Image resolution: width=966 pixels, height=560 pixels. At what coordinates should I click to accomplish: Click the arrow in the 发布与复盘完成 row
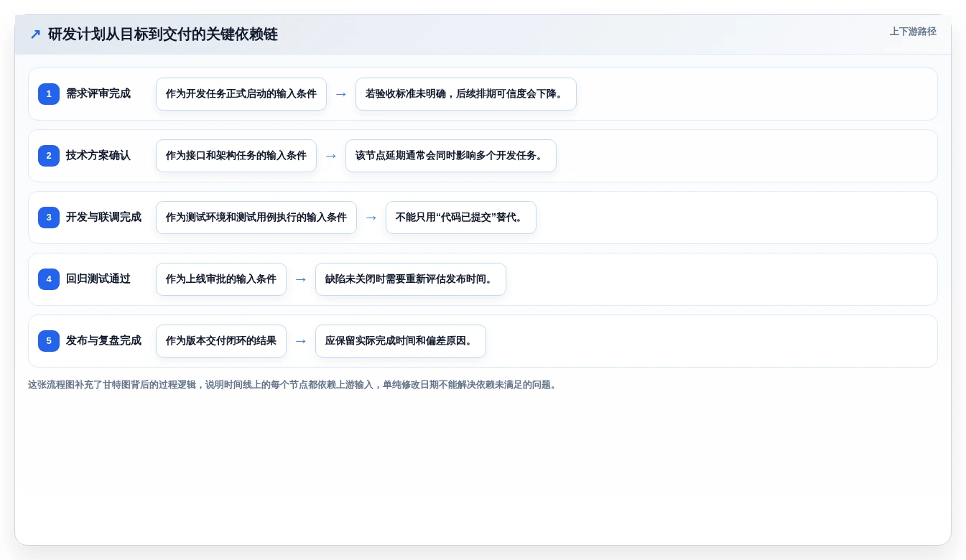point(301,341)
